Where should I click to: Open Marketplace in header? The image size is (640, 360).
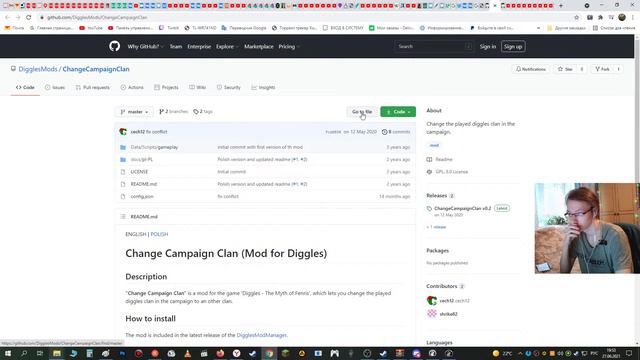259,47
